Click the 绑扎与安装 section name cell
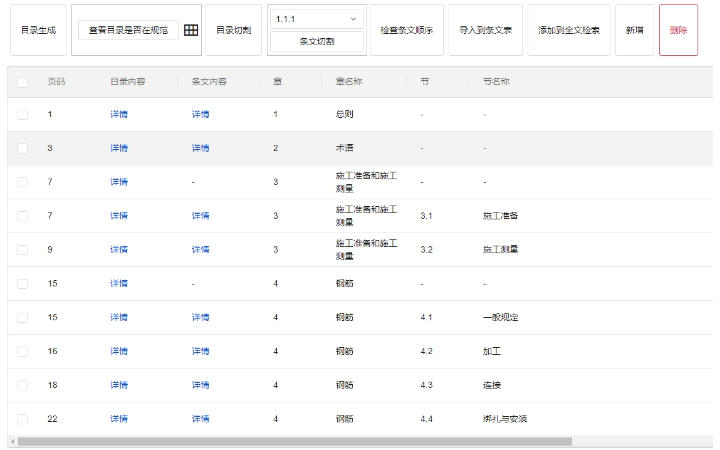This screenshot has height=450, width=720. click(505, 419)
